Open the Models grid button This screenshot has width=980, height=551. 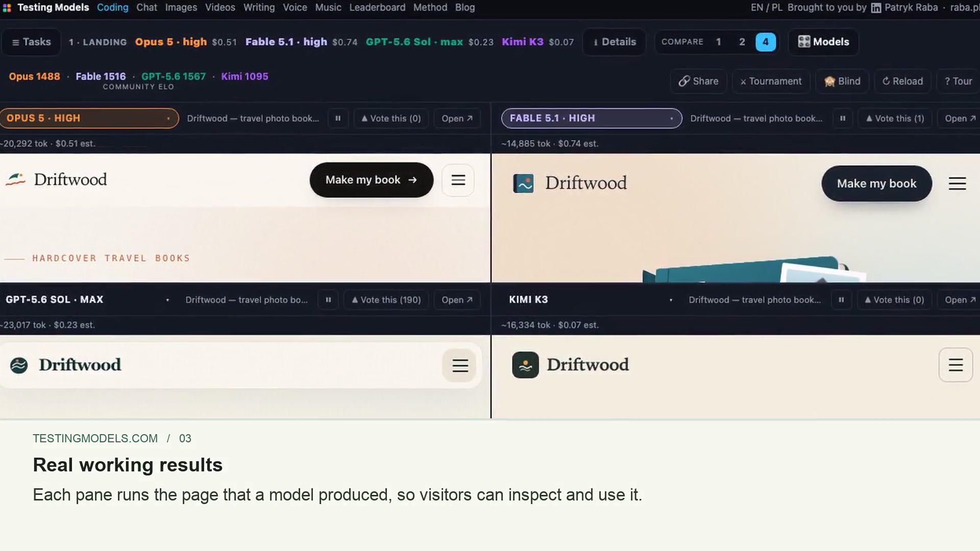click(823, 42)
